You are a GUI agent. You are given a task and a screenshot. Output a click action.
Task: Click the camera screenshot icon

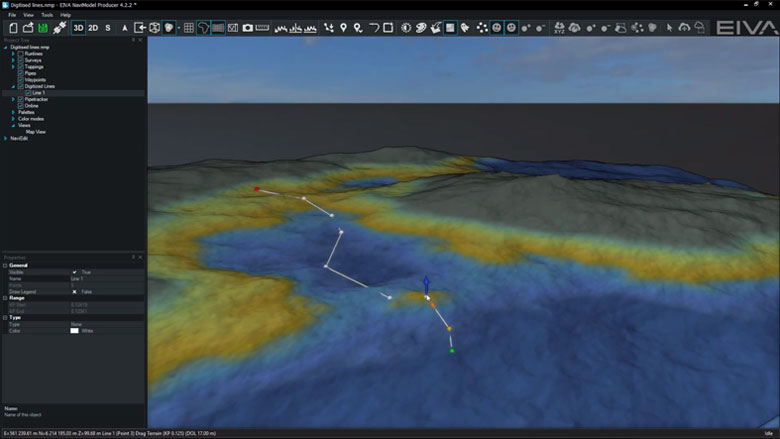tap(248, 28)
